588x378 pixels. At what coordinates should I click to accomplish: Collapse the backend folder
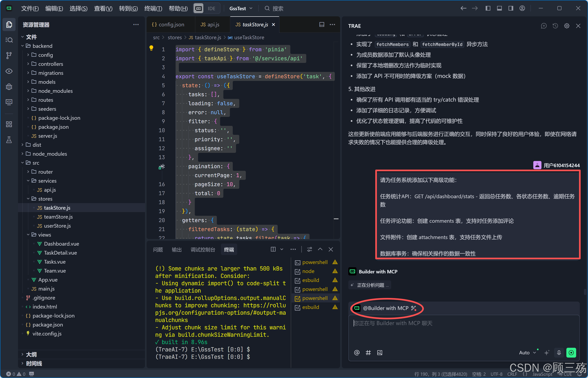42,46
